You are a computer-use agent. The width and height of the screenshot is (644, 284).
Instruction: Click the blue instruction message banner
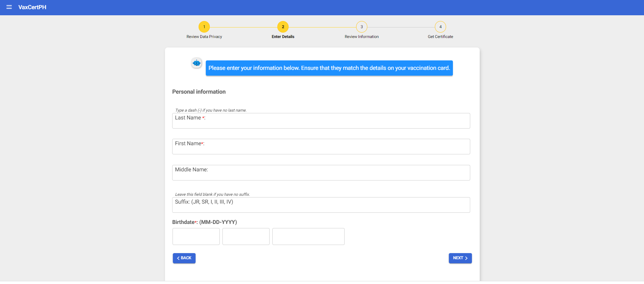pyautogui.click(x=329, y=68)
